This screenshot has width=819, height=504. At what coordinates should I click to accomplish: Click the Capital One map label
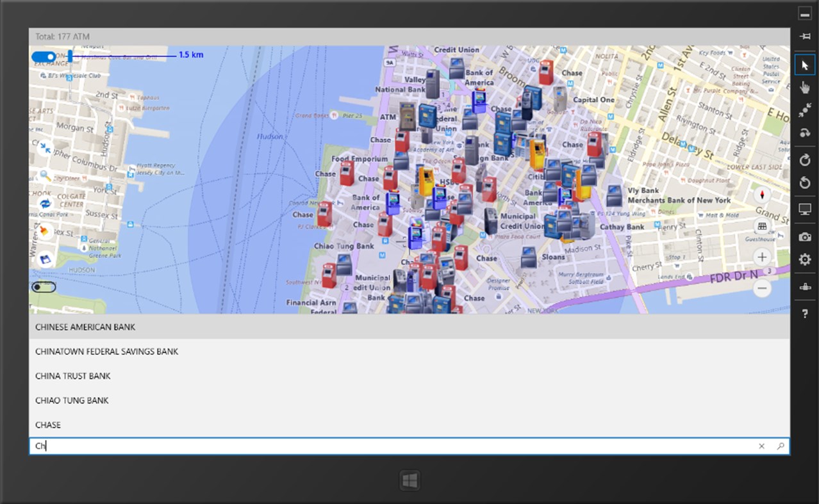click(x=593, y=100)
